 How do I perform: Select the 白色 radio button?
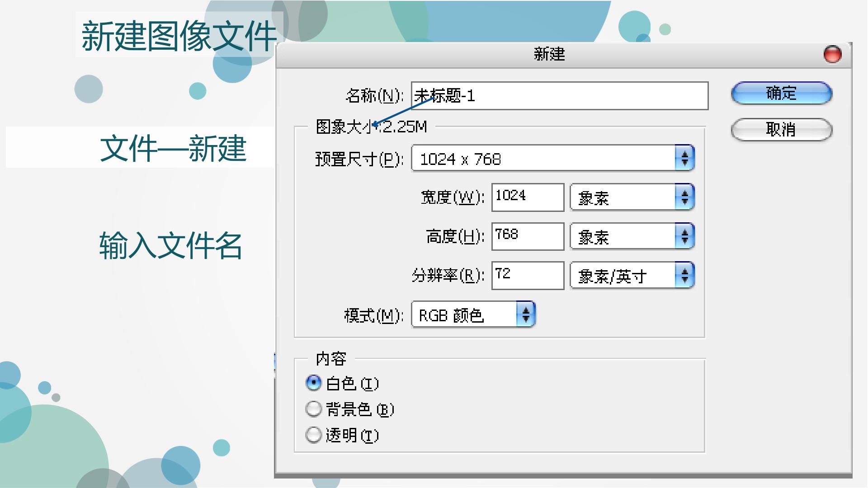click(x=313, y=383)
